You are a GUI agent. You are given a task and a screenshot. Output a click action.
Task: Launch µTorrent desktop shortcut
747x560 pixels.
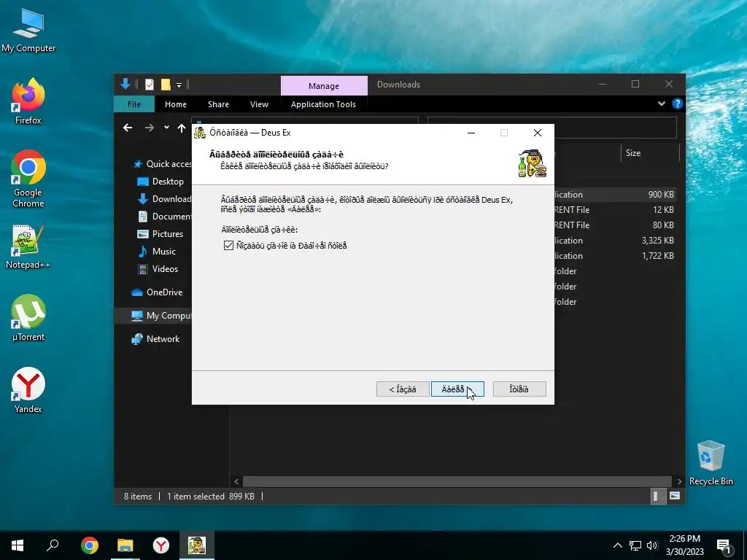28,318
